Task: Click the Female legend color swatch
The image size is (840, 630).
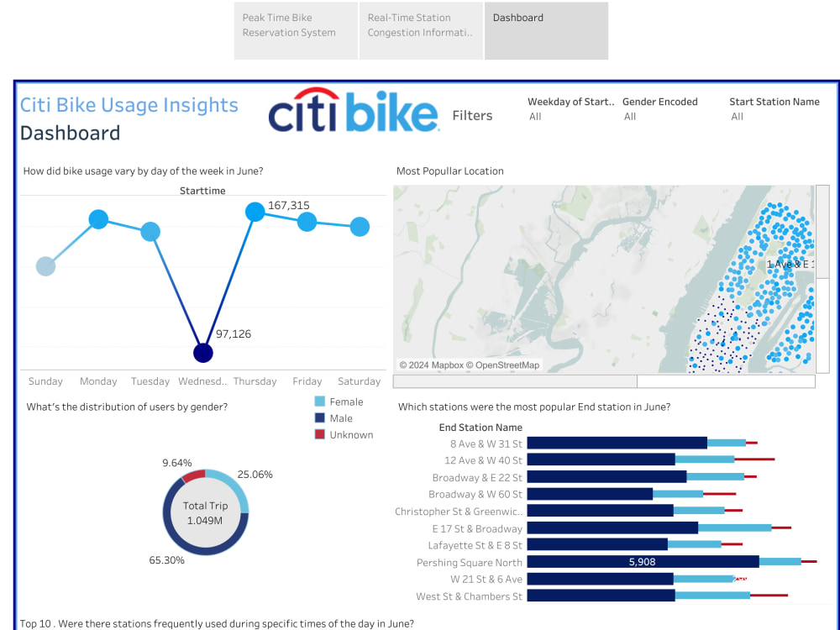Action: 320,402
